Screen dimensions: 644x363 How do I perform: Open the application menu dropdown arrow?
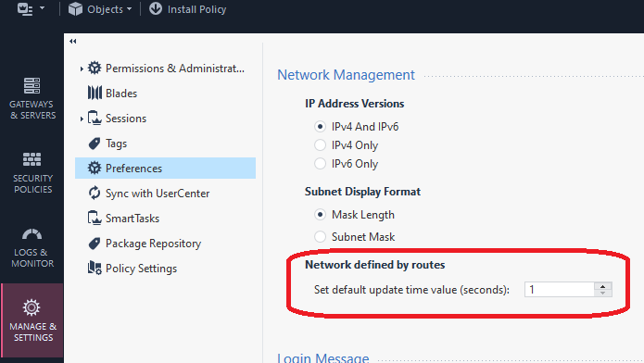click(x=42, y=8)
